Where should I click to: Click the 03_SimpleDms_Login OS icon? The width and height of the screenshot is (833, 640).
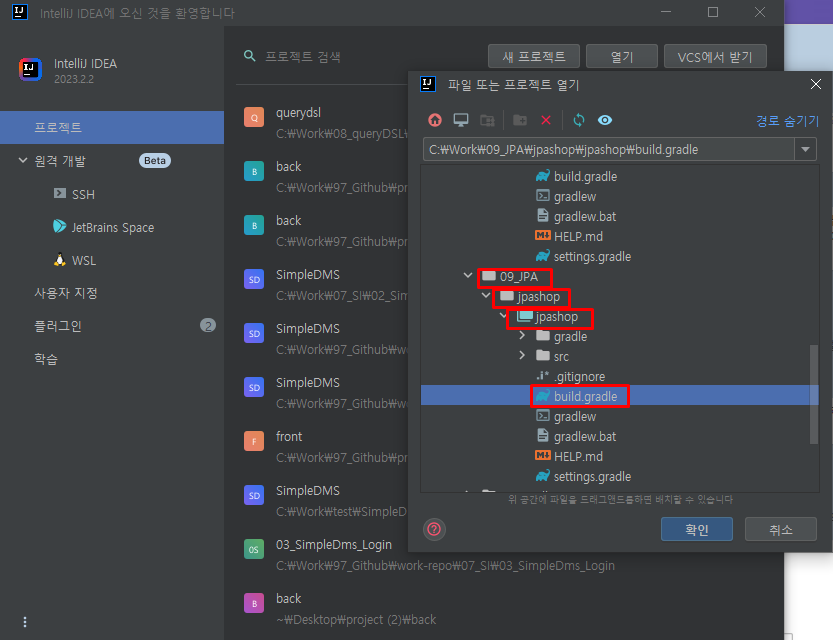point(254,549)
